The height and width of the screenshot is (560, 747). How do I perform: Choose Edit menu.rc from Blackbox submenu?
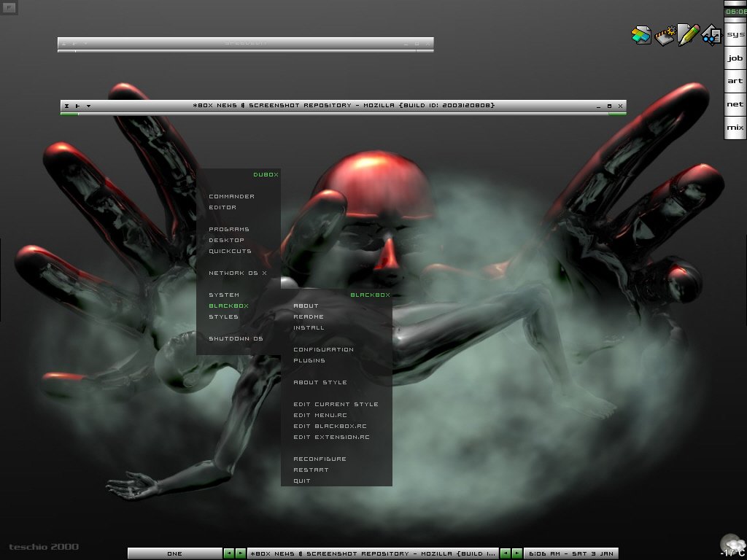pos(320,415)
